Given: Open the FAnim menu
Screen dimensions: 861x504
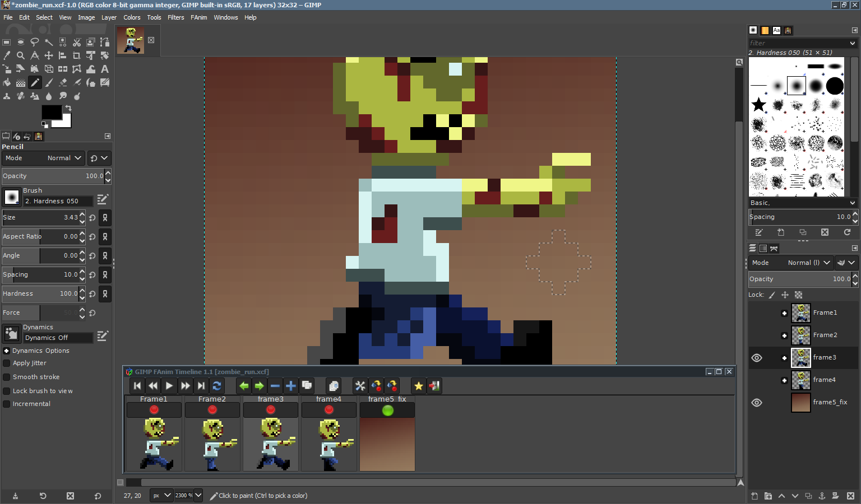Looking at the screenshot, I should (199, 17).
